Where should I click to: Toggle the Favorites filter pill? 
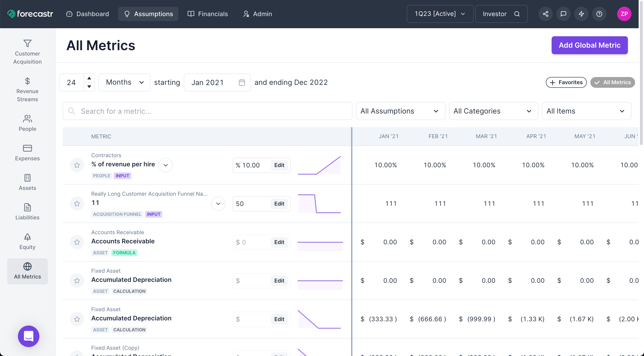coord(566,82)
